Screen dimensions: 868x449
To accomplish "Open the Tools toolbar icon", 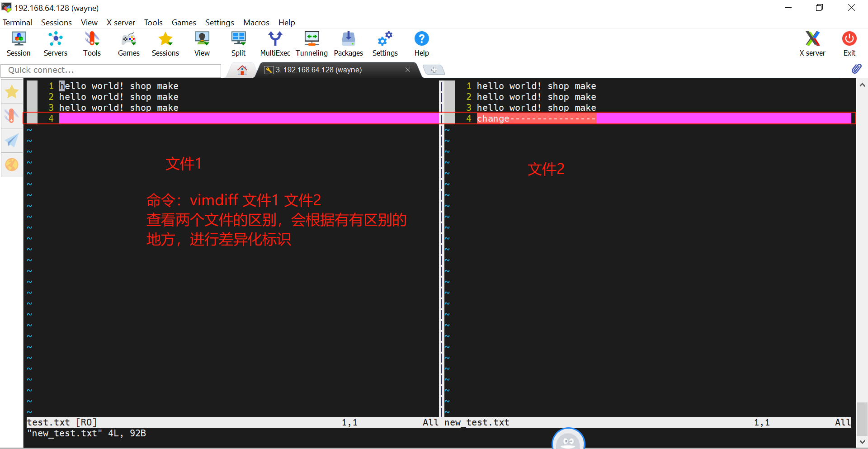I will pyautogui.click(x=92, y=44).
